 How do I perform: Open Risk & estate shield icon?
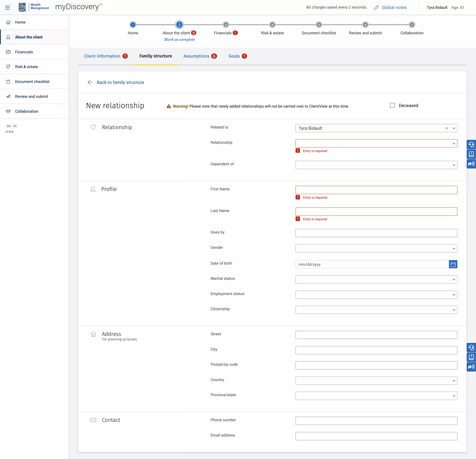pos(8,67)
